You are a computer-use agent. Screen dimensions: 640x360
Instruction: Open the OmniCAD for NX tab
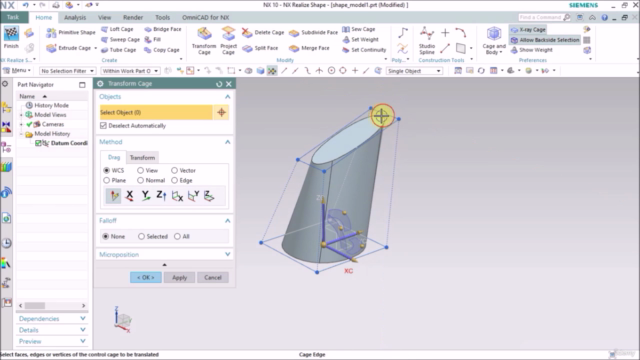click(205, 18)
